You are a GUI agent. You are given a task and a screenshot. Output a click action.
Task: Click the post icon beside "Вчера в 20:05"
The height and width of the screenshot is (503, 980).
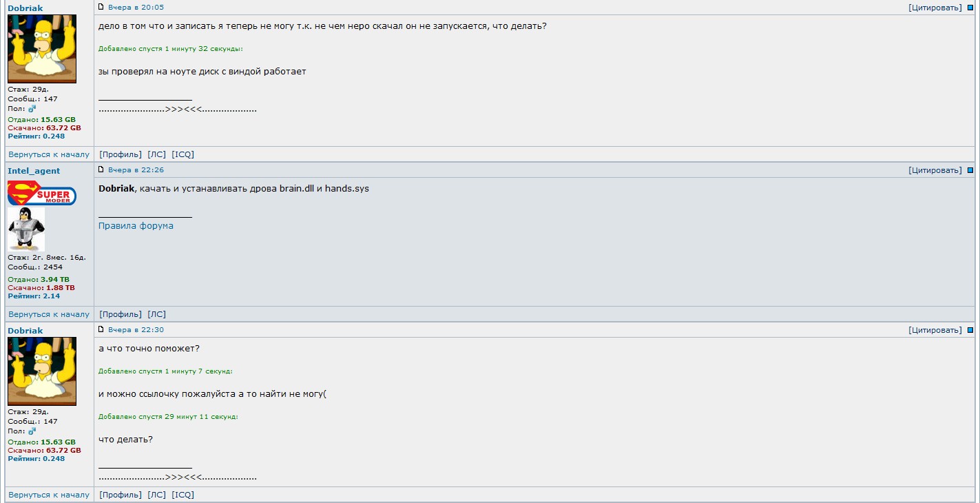pyautogui.click(x=101, y=7)
